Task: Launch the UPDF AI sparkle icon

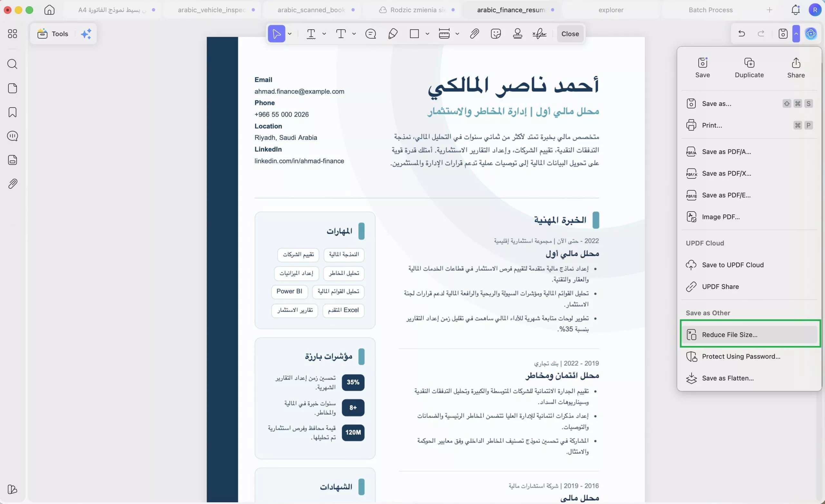Action: pos(86,33)
